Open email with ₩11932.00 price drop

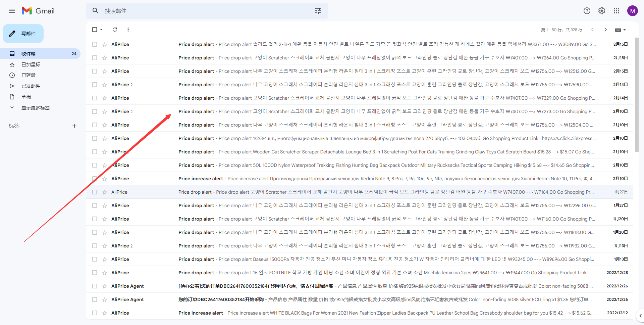point(360,246)
